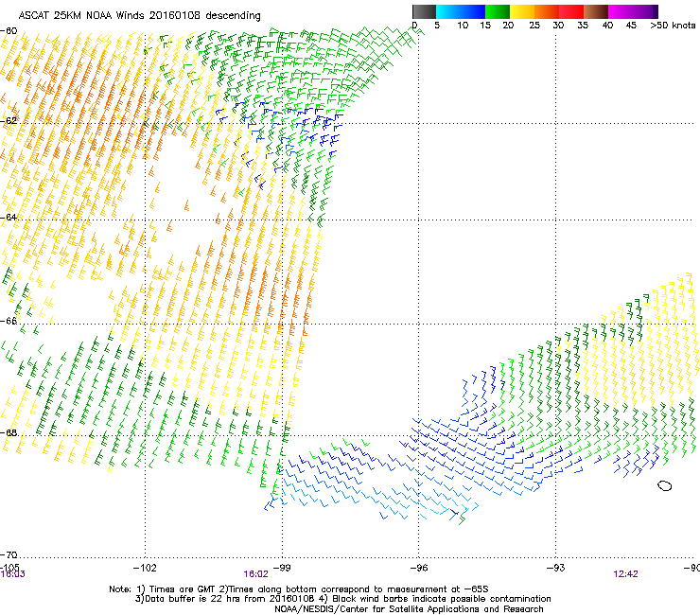Click the purple 16:03 swath time
The width and height of the screenshot is (700, 615).
click(x=13, y=574)
